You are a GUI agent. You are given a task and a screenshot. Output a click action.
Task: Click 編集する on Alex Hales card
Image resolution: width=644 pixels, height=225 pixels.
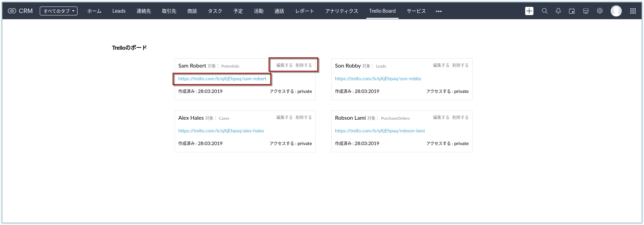[285, 117]
